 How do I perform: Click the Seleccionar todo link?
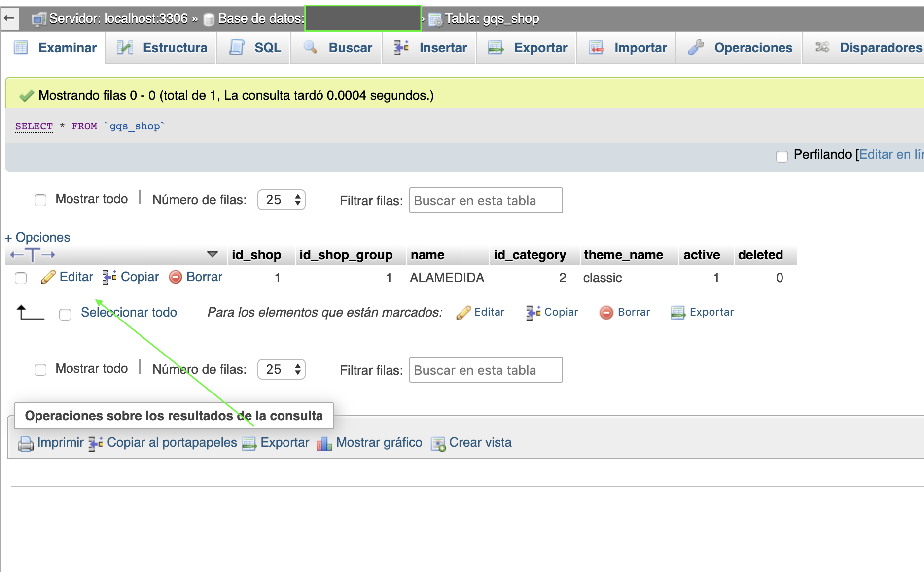click(x=129, y=312)
